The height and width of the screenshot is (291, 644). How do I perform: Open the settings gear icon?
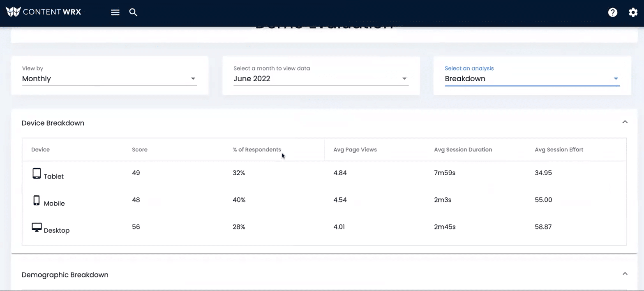(632, 12)
